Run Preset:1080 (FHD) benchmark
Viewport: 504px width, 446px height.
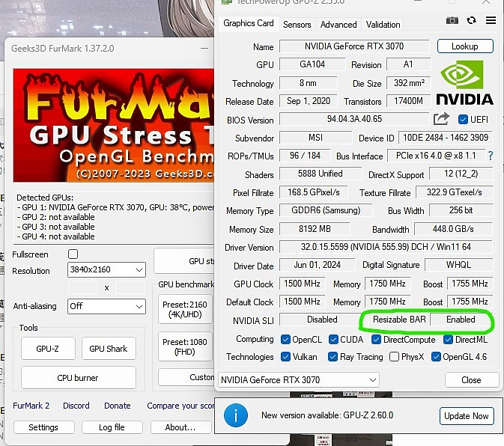click(185, 346)
